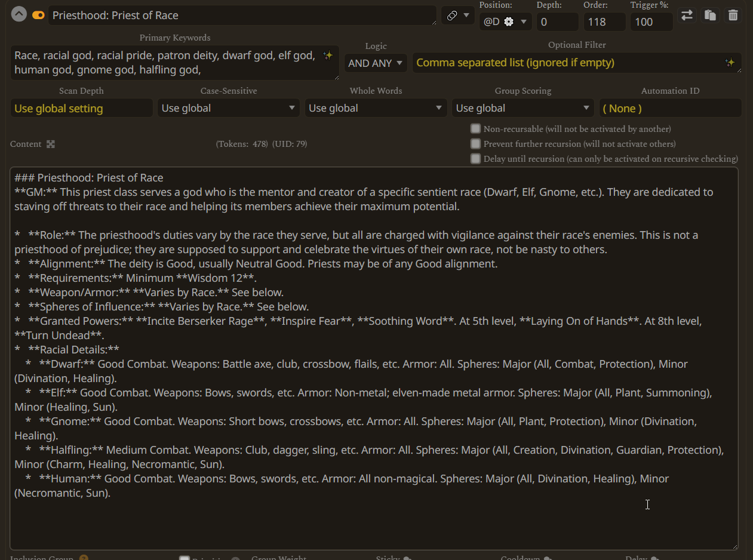Screen dimensions: 753x560
Task: Click the sparkle icon in Primary Keywords
Action: pyautogui.click(x=328, y=56)
